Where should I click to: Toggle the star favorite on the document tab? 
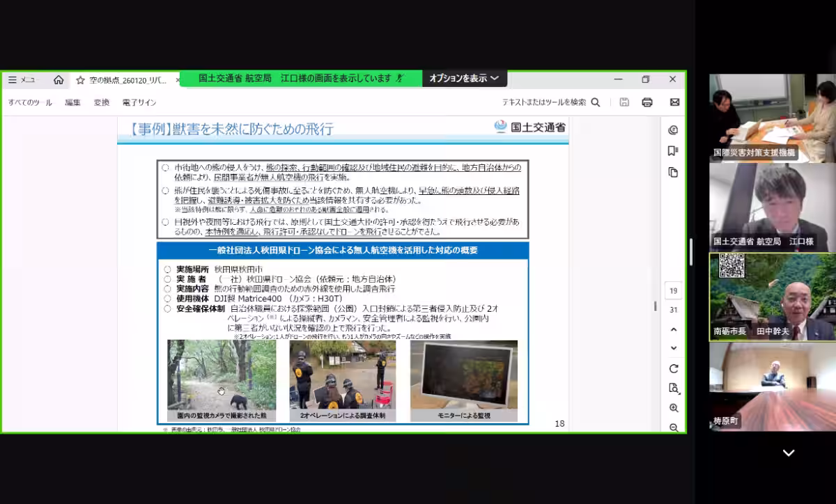point(81,79)
